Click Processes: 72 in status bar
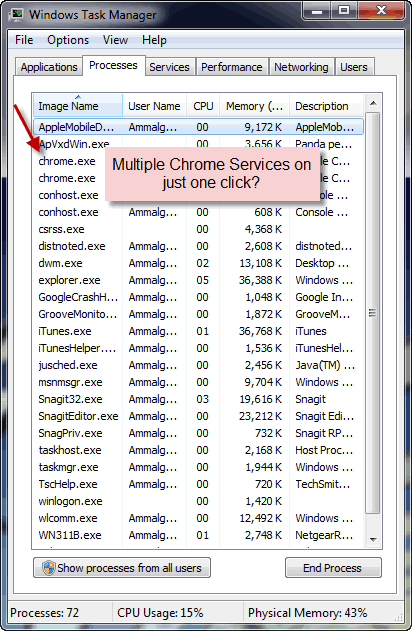Viewport: 412px width, 631px height. (x=44, y=612)
